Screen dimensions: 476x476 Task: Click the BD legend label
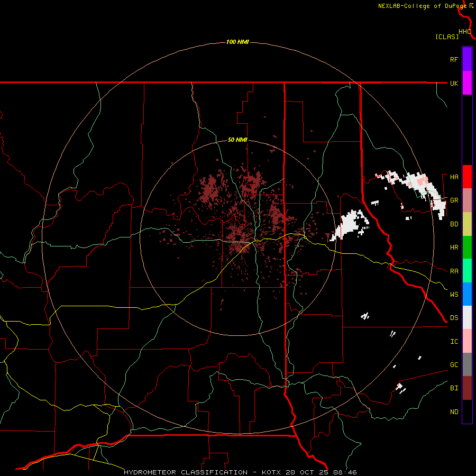454,224
